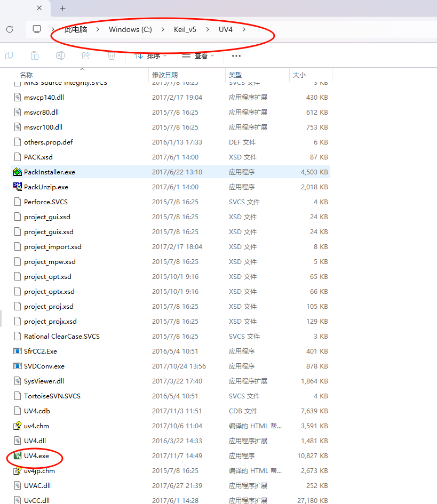Image resolution: width=437 pixels, height=504 pixels.
Task: Click the This PC monitor icon in address bar
Action: [37, 29]
